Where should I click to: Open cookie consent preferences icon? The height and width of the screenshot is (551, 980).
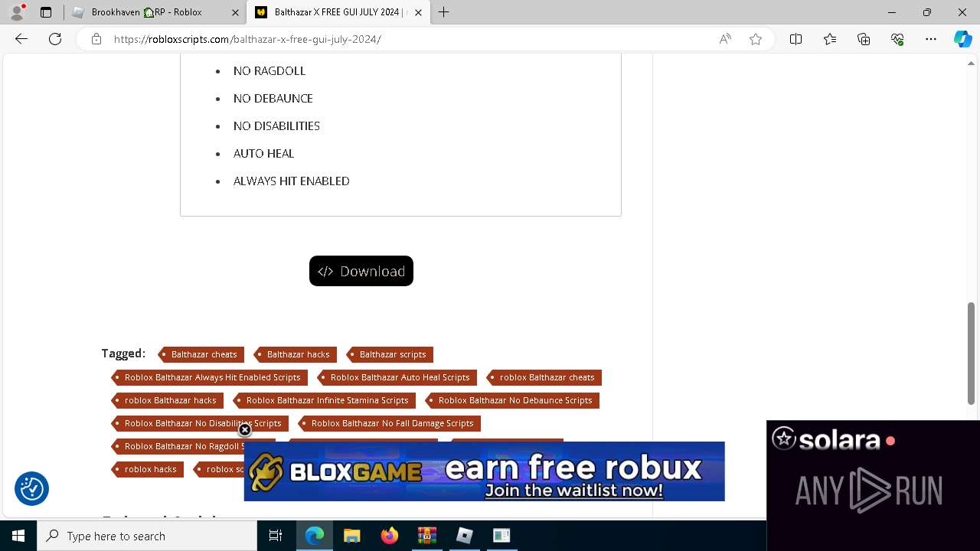(31, 488)
